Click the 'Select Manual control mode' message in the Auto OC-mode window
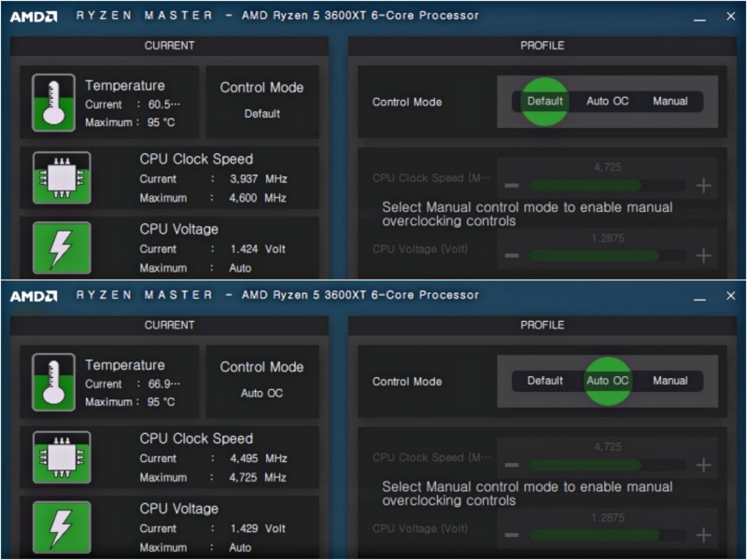The height and width of the screenshot is (560, 747). pos(528,494)
